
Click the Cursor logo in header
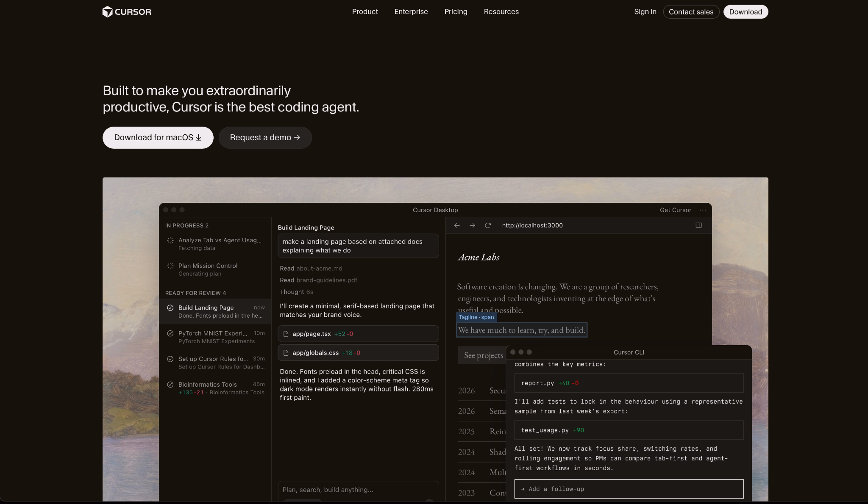pyautogui.click(x=127, y=12)
